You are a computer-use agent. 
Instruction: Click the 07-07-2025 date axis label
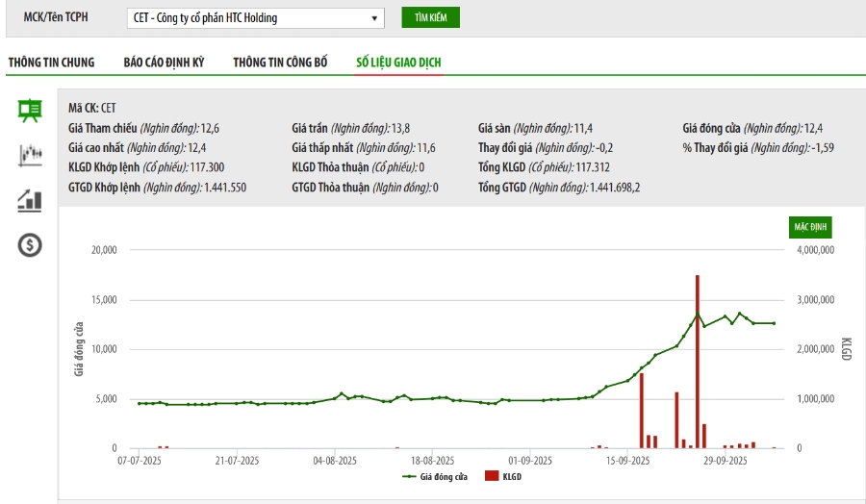pos(140,461)
